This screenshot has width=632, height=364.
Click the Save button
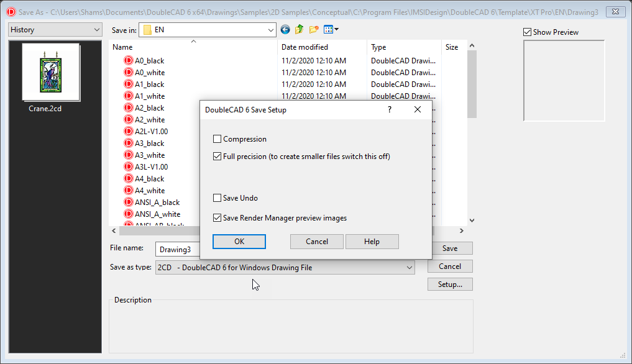(450, 248)
